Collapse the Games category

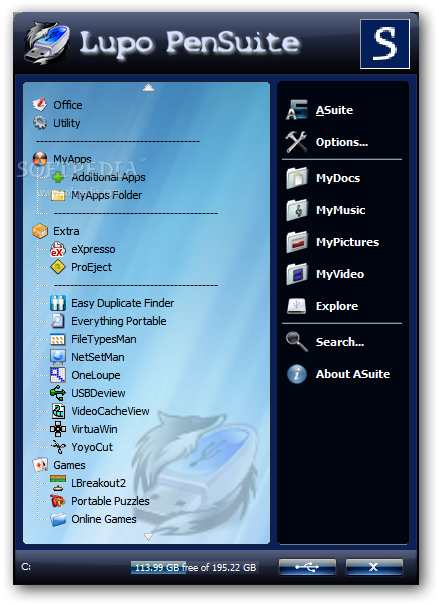click(x=69, y=465)
